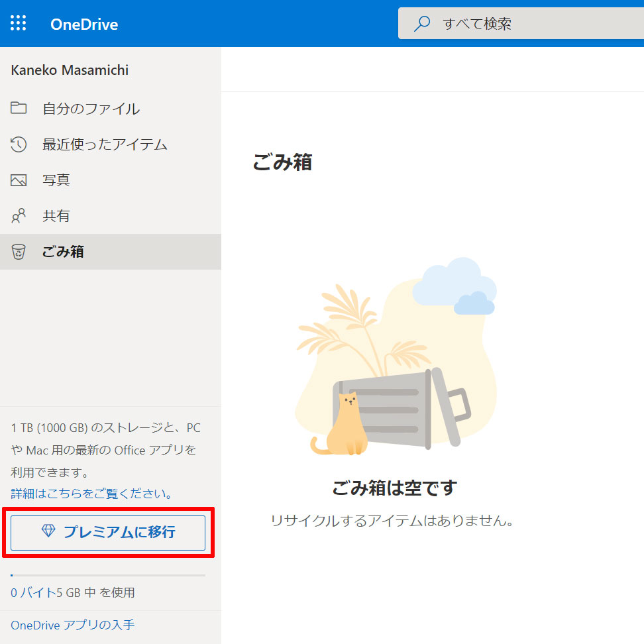Click the プレミアムに移行 button
The height and width of the screenshot is (644, 644).
[108, 532]
